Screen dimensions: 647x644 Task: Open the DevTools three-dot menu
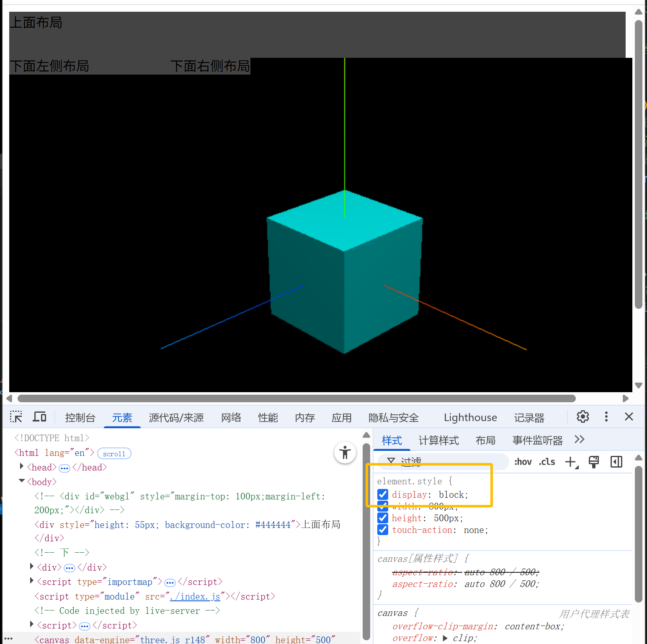click(x=606, y=416)
